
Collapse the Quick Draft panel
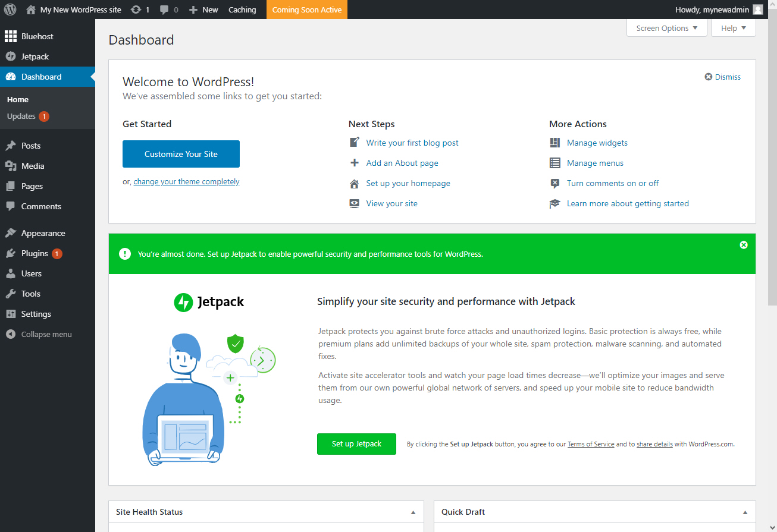tap(745, 512)
